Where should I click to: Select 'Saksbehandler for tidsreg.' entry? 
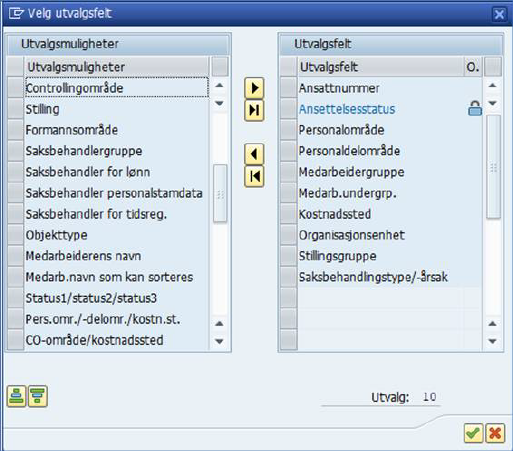tap(117, 214)
